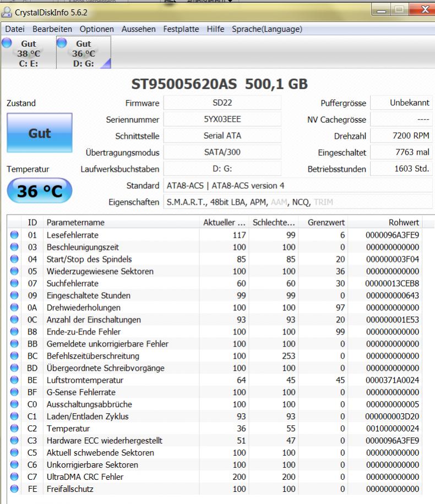Click the Betriebsstunden field 1603 Std.
This screenshot has width=435, height=504.
(401, 169)
